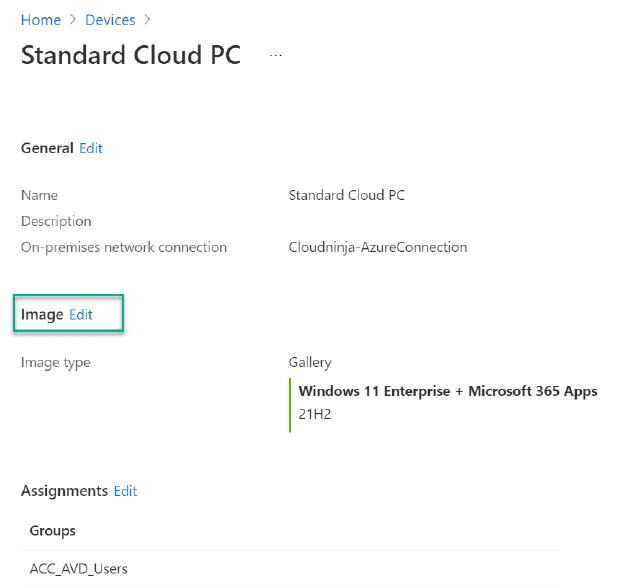Edit the Assignments section

tap(125, 491)
